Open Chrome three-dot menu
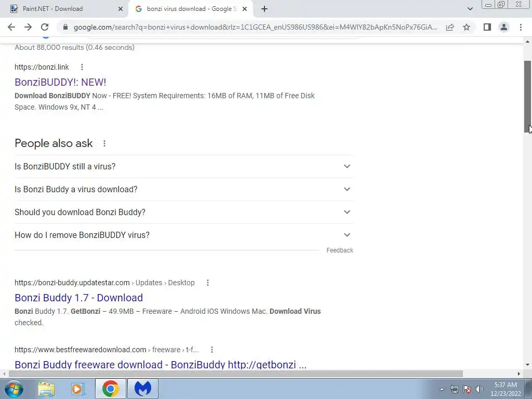Viewport: 532px width, 399px height. click(x=521, y=27)
